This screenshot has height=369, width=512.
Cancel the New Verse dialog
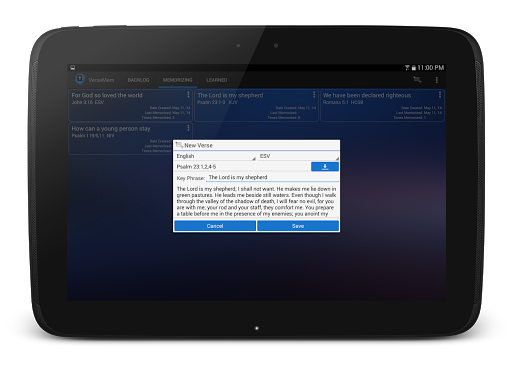pos(215,226)
